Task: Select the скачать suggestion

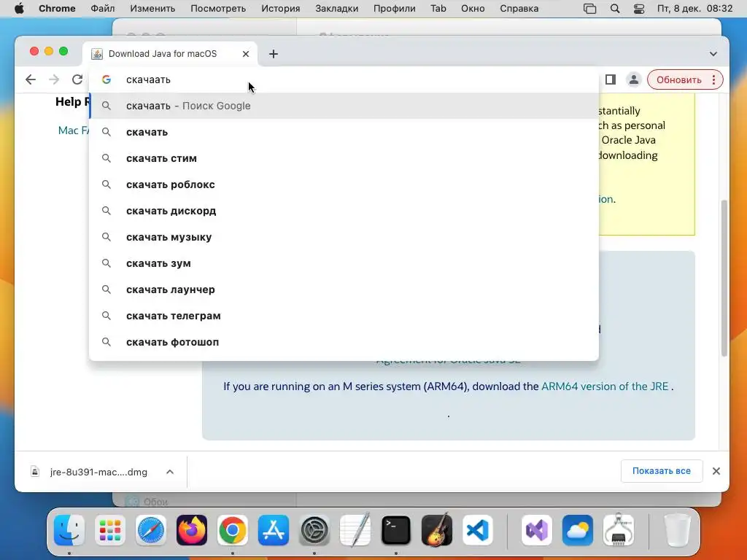Action: pyautogui.click(x=344, y=132)
